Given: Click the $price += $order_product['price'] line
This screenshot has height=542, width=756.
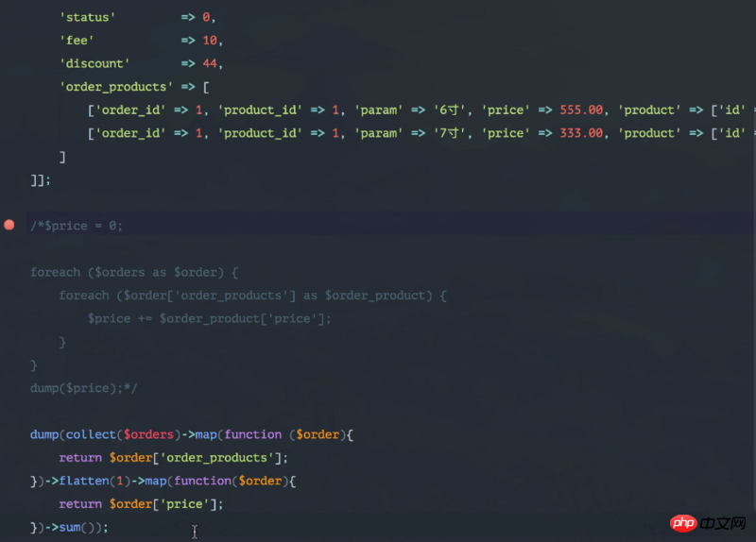Looking at the screenshot, I should click(210, 318).
